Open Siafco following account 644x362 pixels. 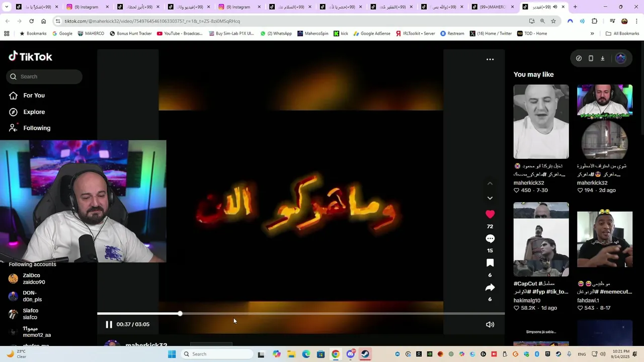click(30, 314)
